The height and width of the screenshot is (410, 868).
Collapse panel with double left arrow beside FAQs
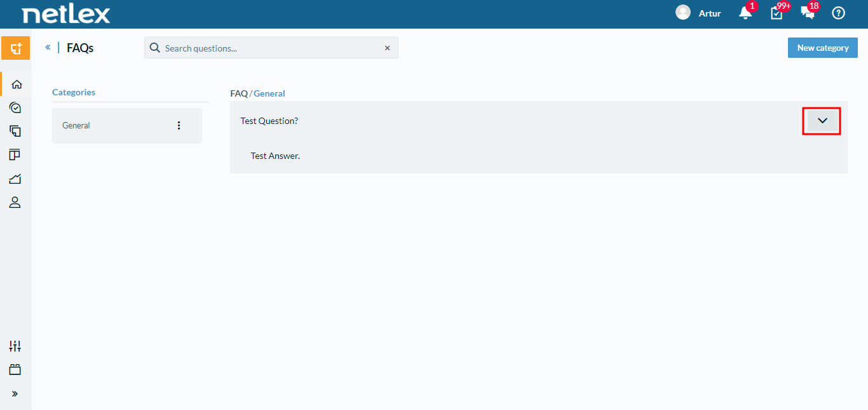[x=48, y=47]
